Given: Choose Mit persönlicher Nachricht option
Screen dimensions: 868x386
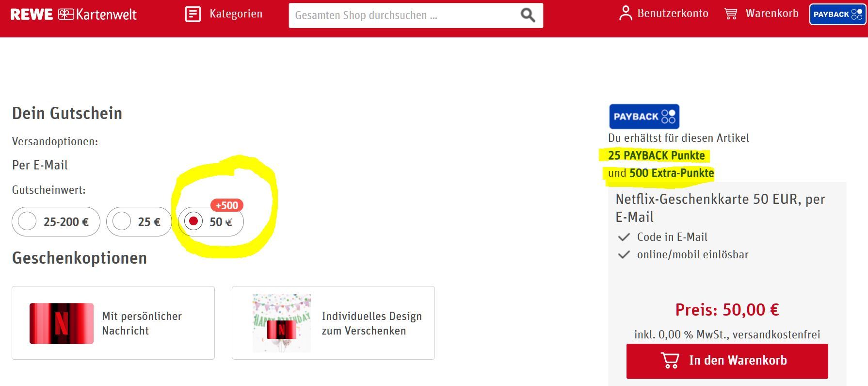Looking at the screenshot, I should 113,323.
